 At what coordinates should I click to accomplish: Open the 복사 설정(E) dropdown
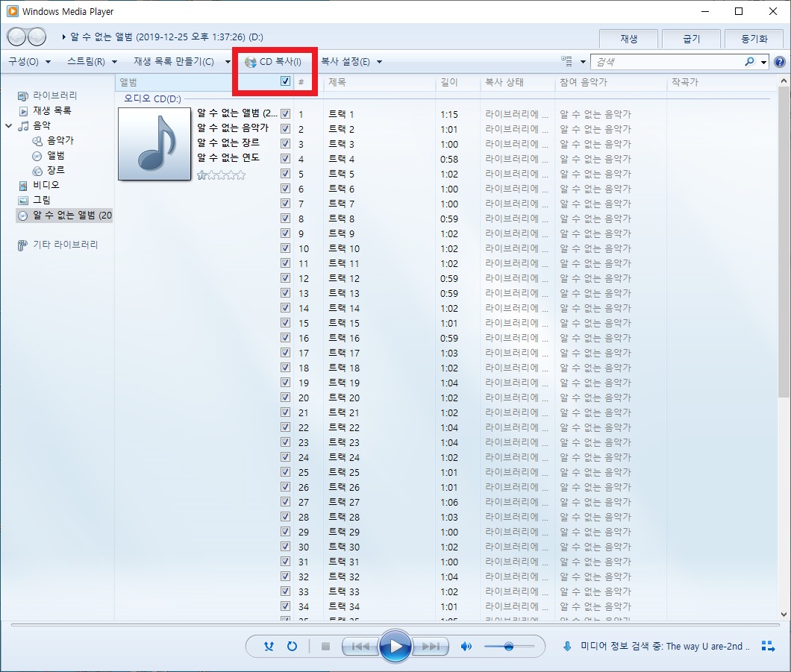[x=351, y=61]
